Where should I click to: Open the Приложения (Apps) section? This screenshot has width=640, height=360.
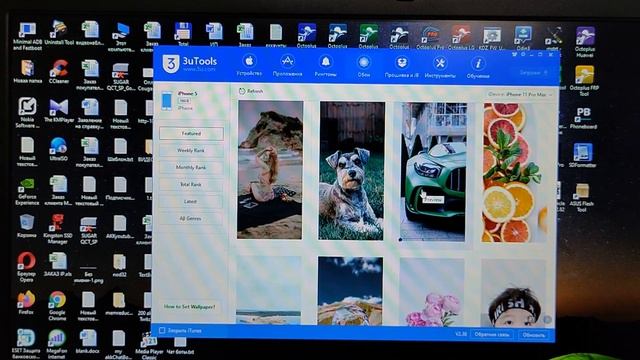287,66
